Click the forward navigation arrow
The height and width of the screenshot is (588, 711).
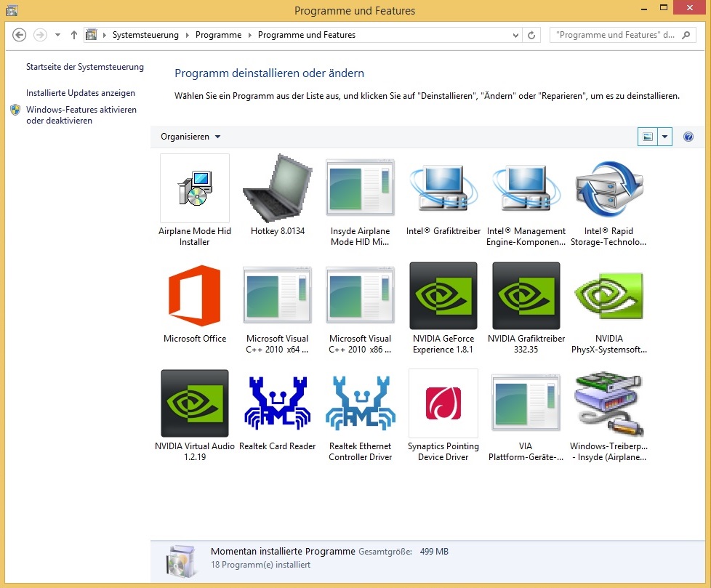[41, 35]
